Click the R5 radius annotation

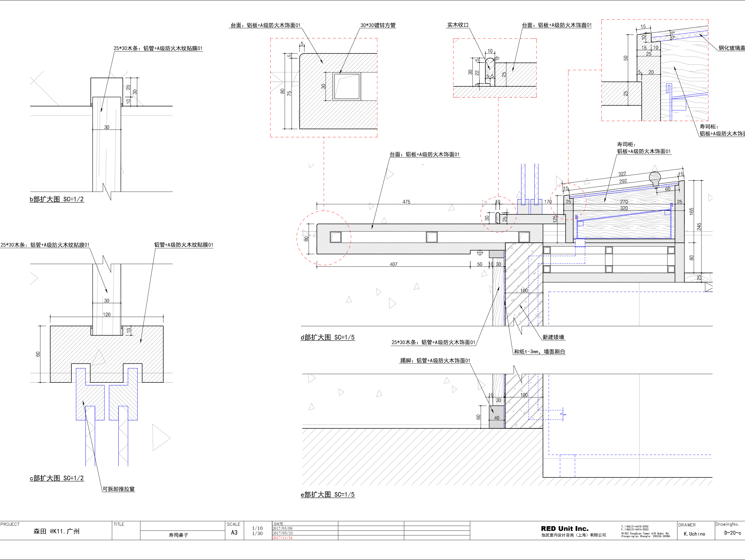point(496,59)
